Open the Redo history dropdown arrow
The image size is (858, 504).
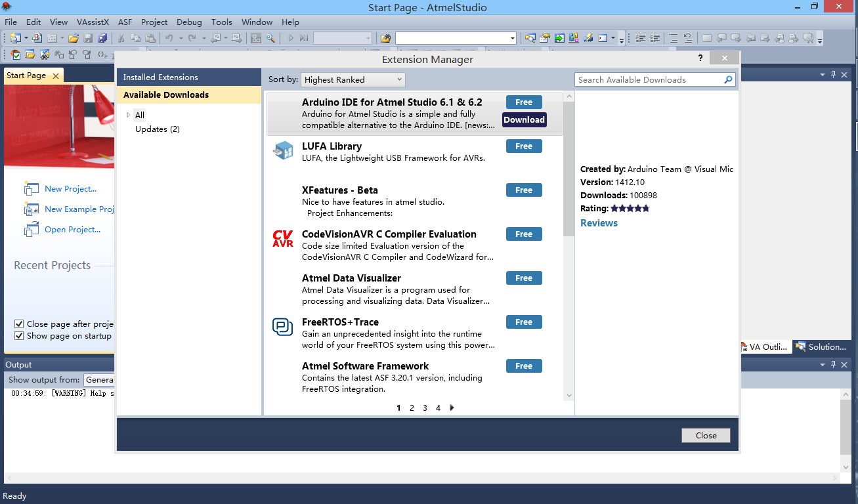click(204, 38)
